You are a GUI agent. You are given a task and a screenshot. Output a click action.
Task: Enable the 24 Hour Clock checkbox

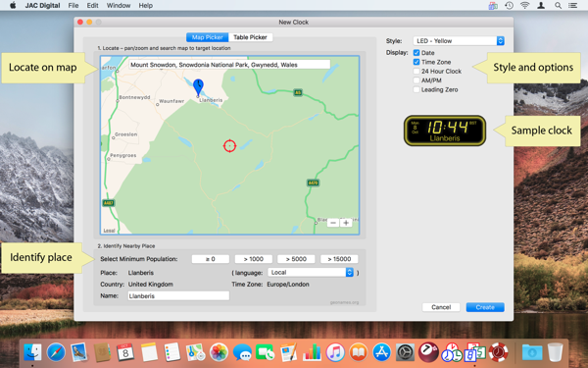coord(416,71)
